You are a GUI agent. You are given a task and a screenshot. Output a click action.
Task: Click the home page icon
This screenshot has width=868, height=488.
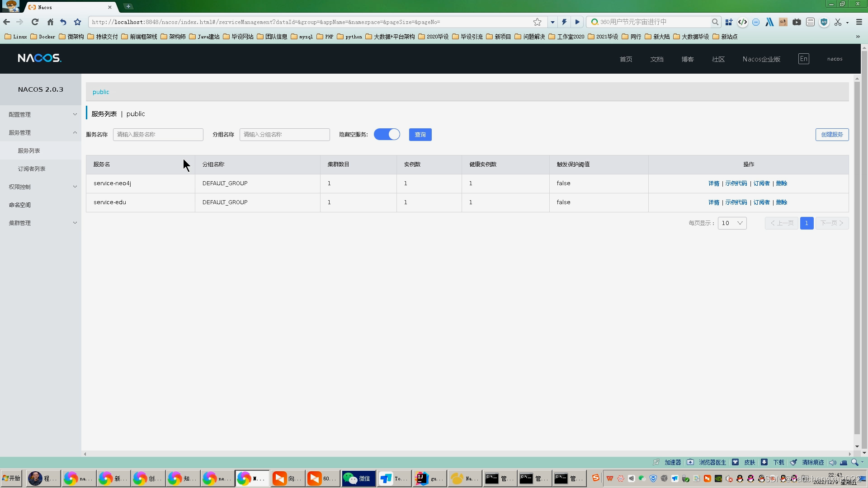pos(50,22)
